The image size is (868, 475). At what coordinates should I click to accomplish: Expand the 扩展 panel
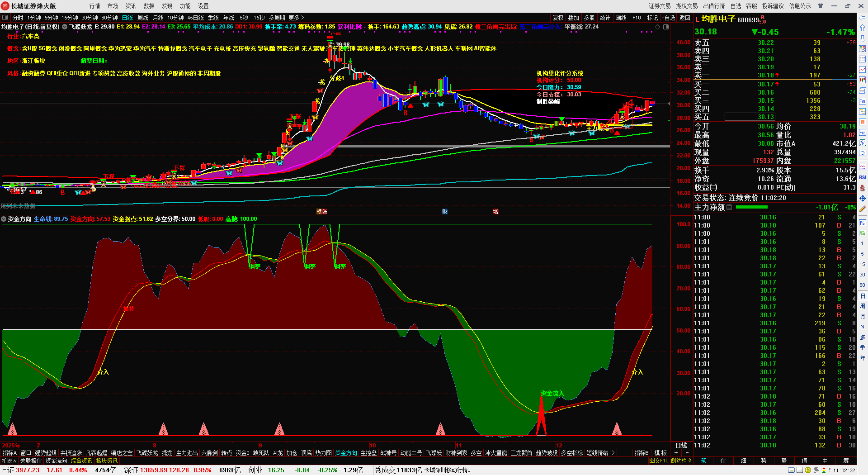(x=9, y=461)
